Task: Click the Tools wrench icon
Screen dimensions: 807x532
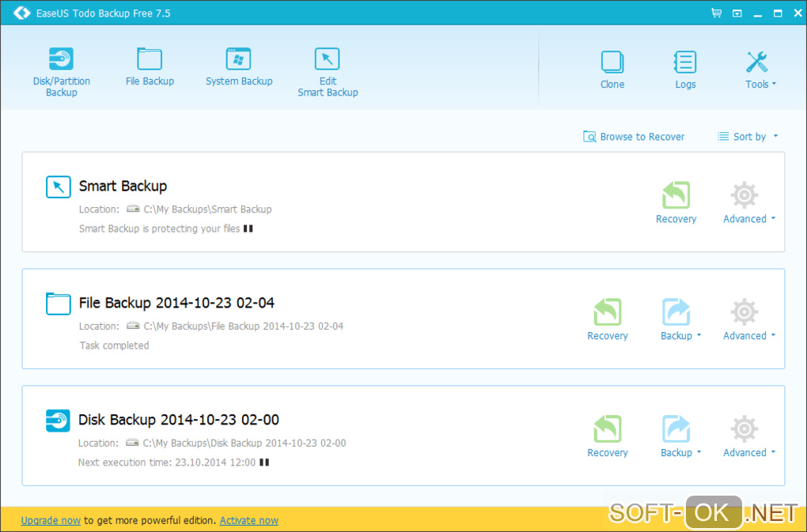Action: (x=756, y=62)
